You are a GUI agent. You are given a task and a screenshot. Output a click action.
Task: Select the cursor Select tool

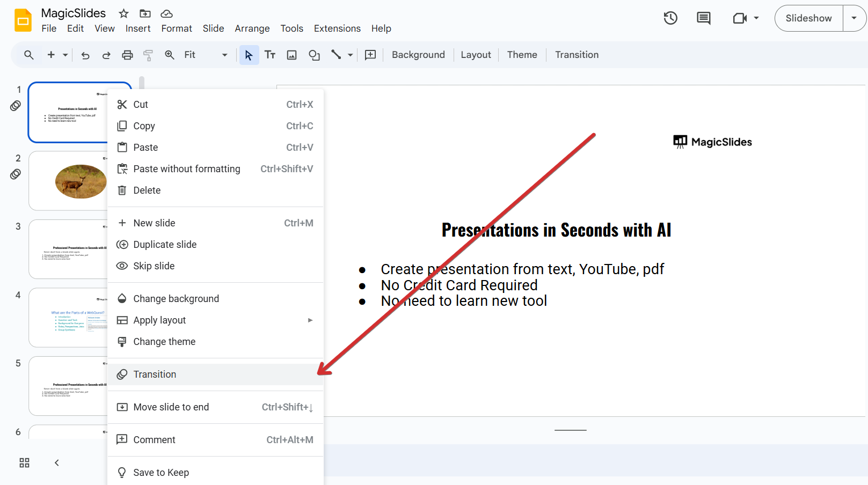pyautogui.click(x=249, y=55)
